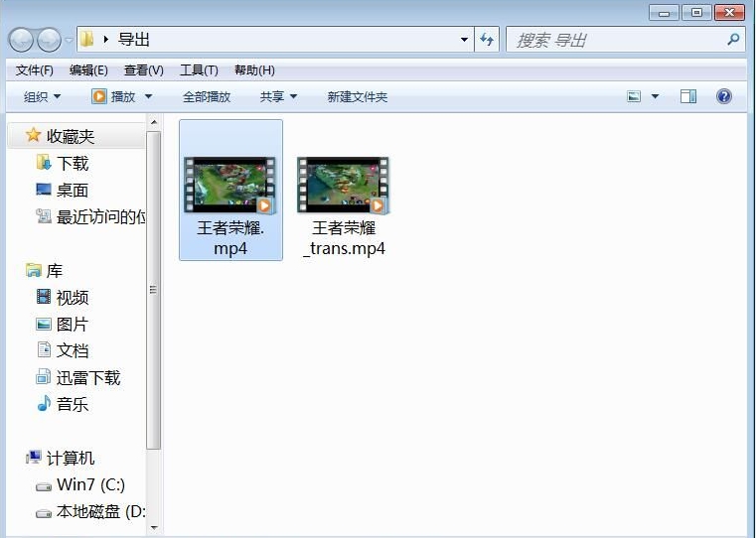The image size is (756, 538).
Task: Select 计算机 in navigation pane
Action: [71, 458]
